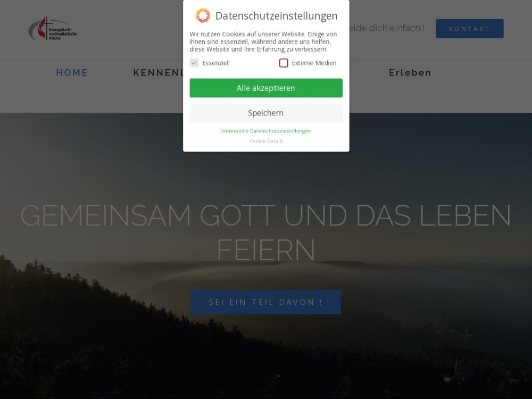Screen dimensions: 532x399
Task: Click the blue KONTAKT button
Action: [x=470, y=29]
